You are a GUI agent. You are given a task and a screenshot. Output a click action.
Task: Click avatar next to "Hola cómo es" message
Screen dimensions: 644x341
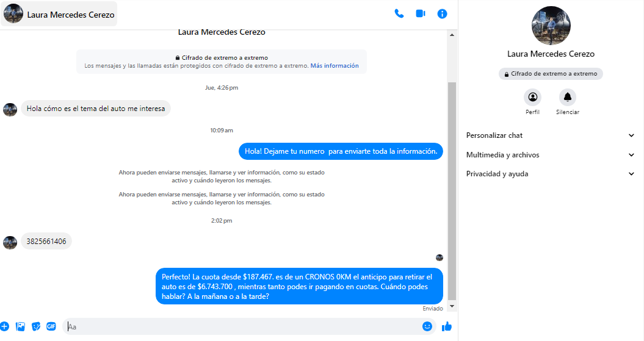[10, 110]
